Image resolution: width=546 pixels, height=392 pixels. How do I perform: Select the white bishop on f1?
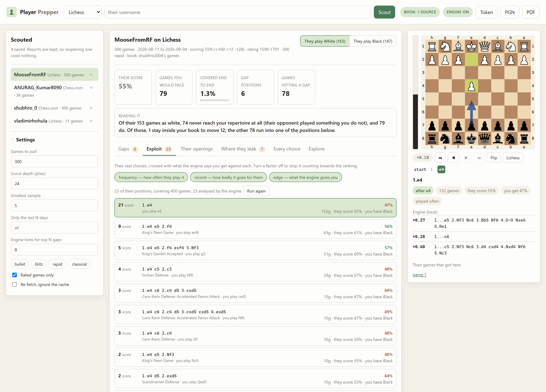click(x=458, y=47)
